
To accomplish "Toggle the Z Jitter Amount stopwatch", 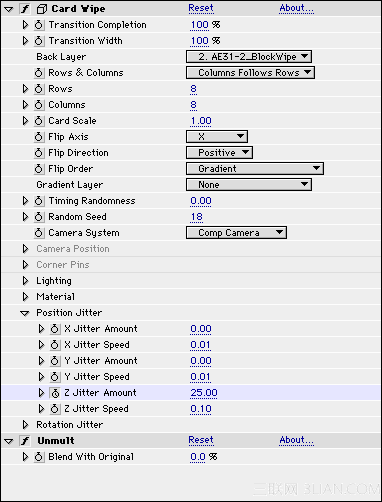I will (55, 393).
